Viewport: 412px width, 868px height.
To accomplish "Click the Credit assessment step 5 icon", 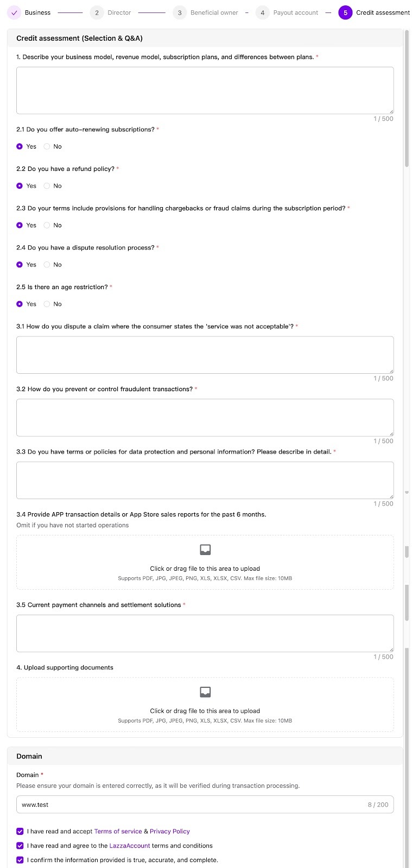I will coord(345,12).
